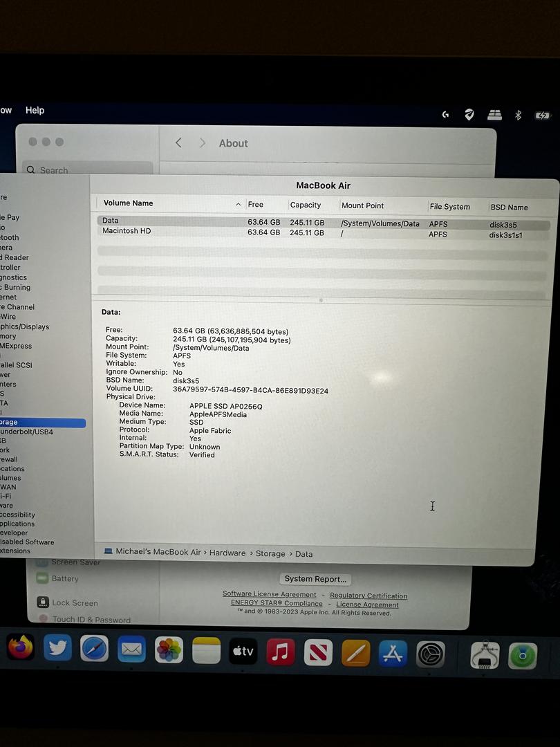This screenshot has width=560, height=747.
Task: Click the device name APPLE SSD AP0256Q
Action: [x=225, y=407]
